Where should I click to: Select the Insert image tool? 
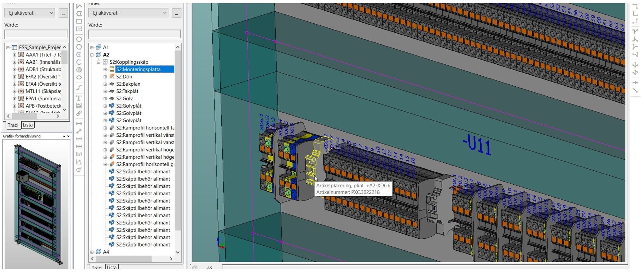click(79, 106)
